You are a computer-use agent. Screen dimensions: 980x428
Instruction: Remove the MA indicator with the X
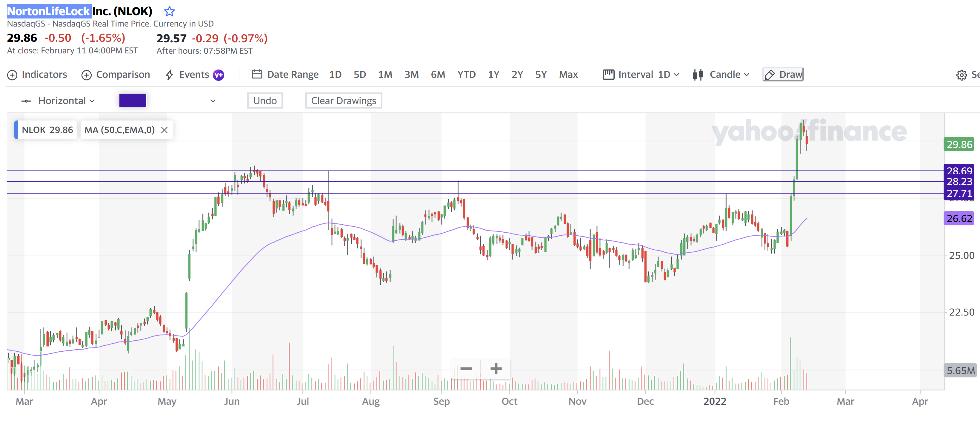[164, 130]
